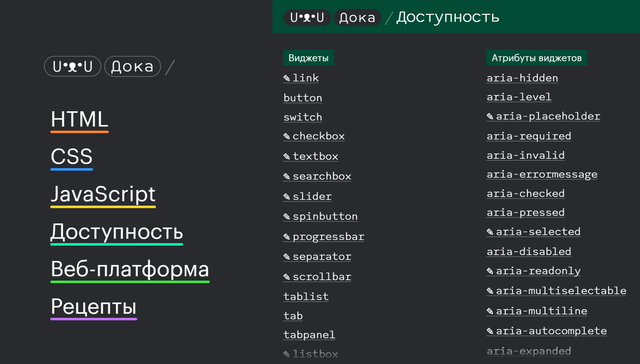Go to the JavaScript section
This screenshot has width=640, height=364.
103,194
